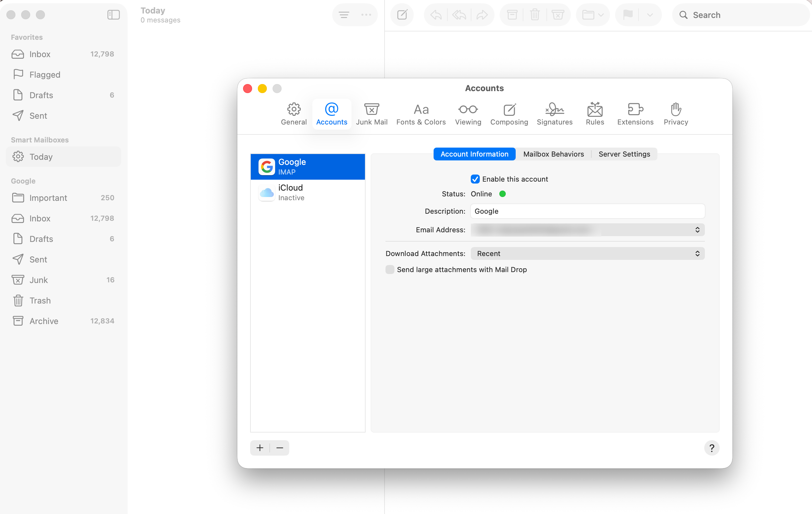This screenshot has width=812, height=514.
Task: Select the Junk Mail settings icon
Action: pos(372,114)
